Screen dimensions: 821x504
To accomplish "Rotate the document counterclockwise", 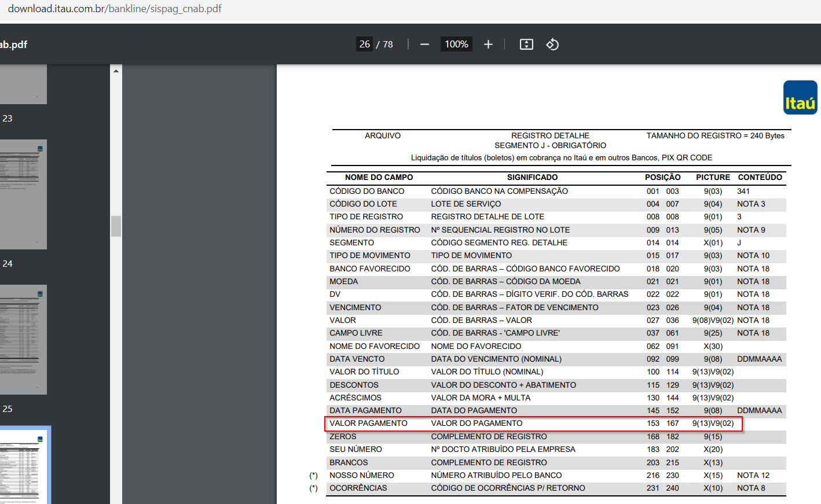I will pyautogui.click(x=552, y=45).
